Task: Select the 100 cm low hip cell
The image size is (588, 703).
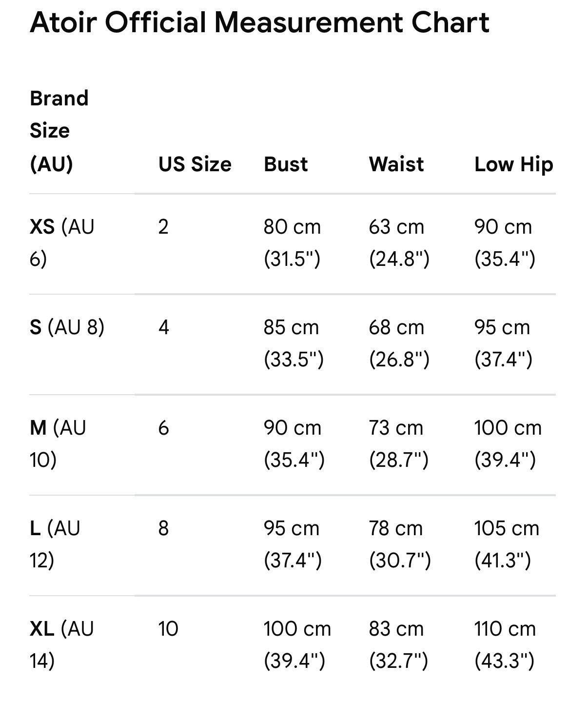Action: 508,443
